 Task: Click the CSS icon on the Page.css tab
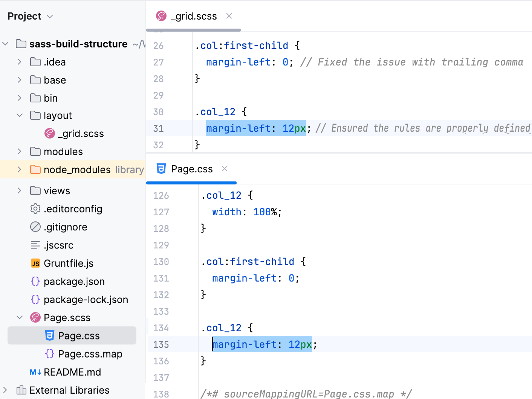pos(161,169)
